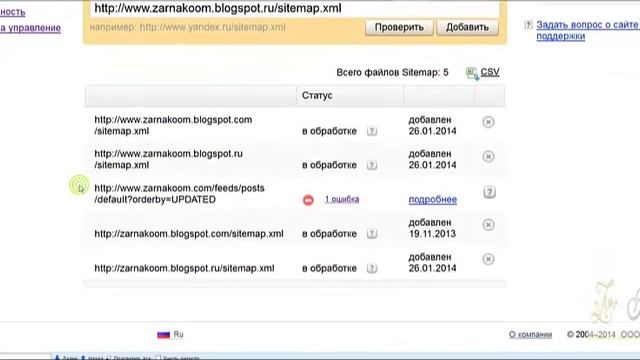Click status help icon for zarnakoom.blogspot.com/sitemap.xml row
The width and height of the screenshot is (640, 360).
pos(371,234)
